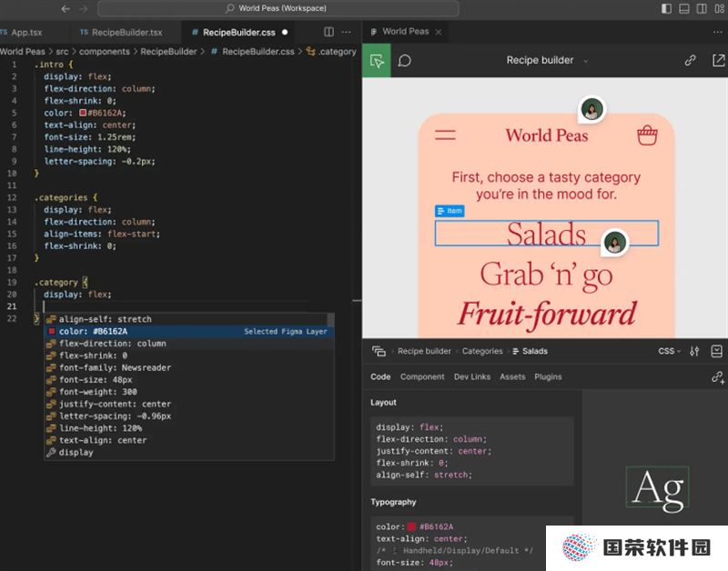The image size is (728, 571).
Task: Click the layers icon in breadcrumb bar
Action: click(379, 351)
